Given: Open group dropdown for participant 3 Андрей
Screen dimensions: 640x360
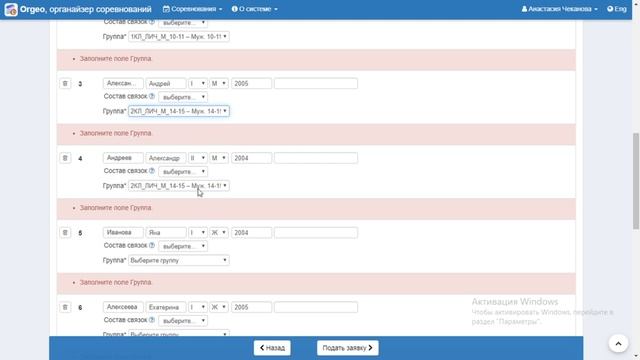Looking at the screenshot, I should tap(179, 111).
